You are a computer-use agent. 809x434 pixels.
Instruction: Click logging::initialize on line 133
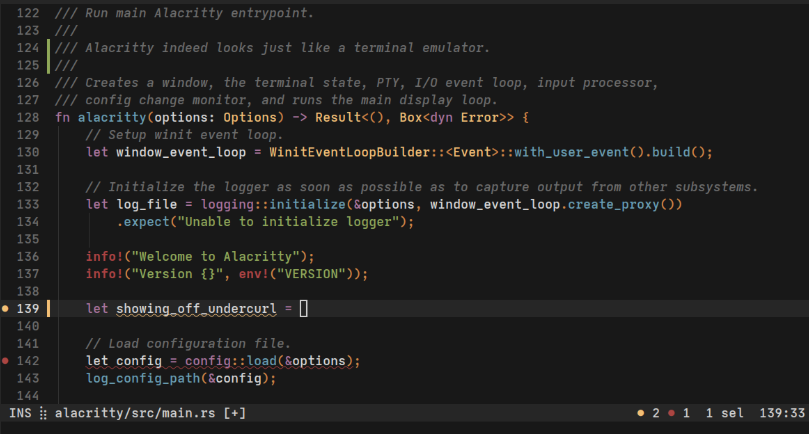[273, 204]
